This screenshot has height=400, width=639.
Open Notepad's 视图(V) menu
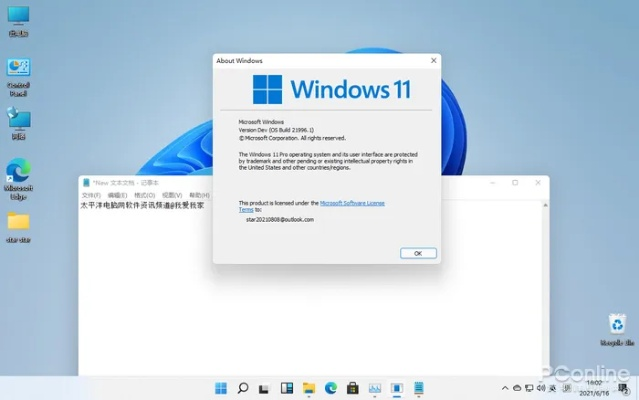click(x=172, y=196)
